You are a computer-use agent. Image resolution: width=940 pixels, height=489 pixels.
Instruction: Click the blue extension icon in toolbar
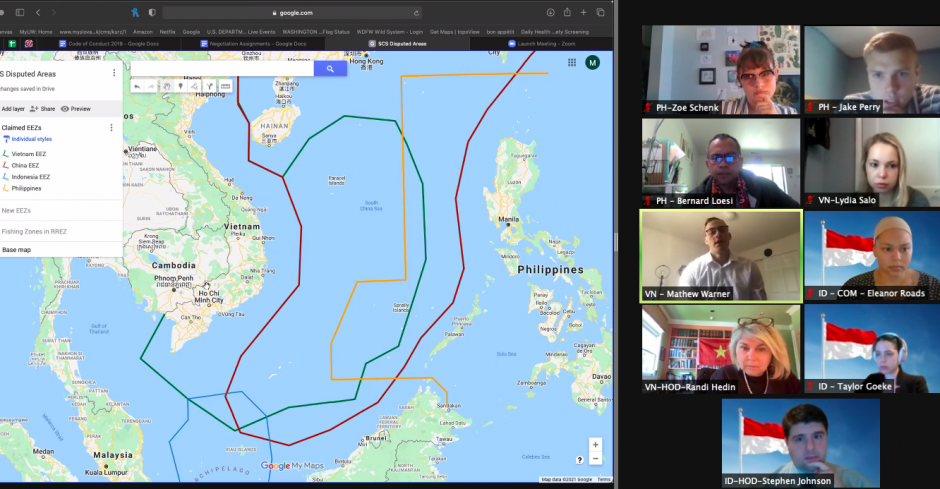[135, 13]
